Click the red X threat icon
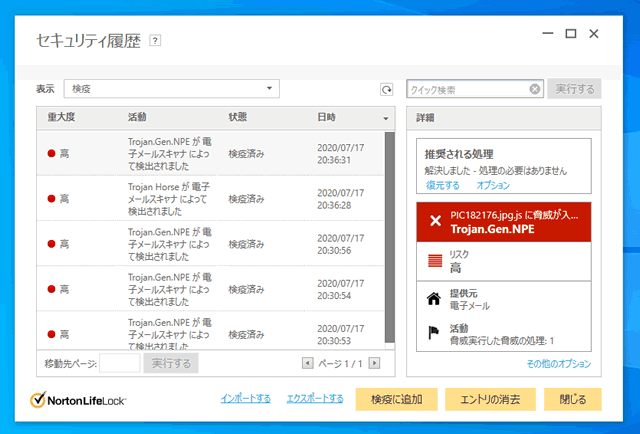 436,221
